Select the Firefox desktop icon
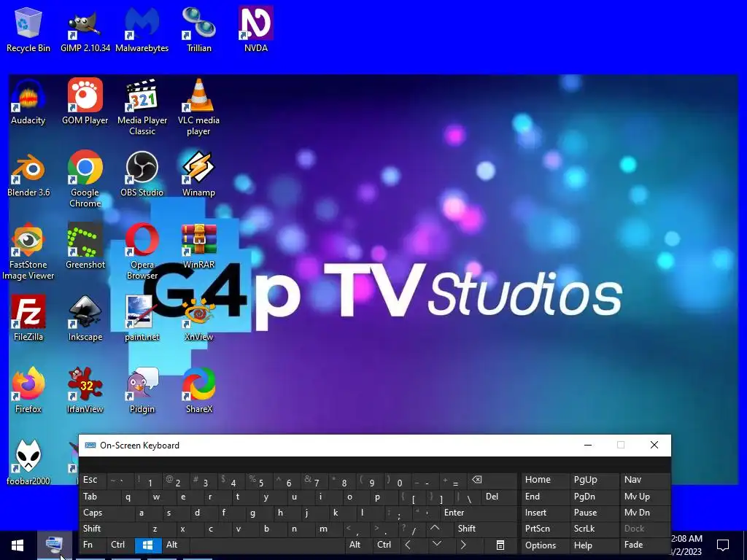This screenshot has height=560, width=747. [28, 391]
